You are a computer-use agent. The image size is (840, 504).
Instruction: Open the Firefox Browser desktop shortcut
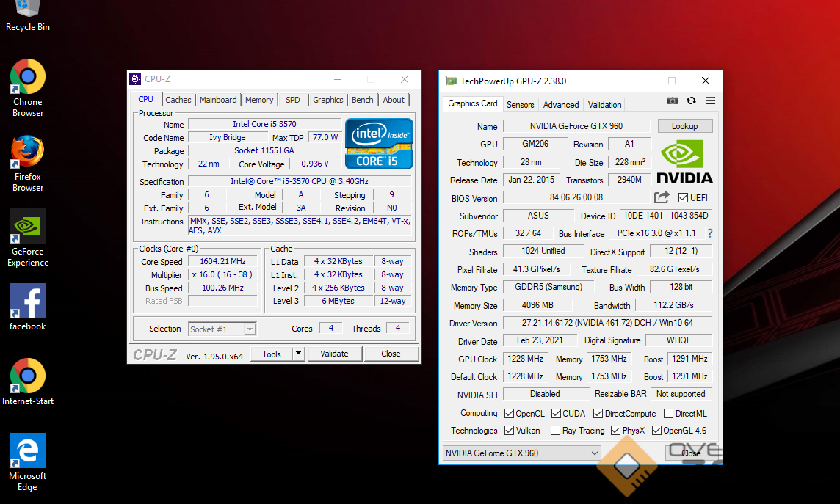pos(28,152)
